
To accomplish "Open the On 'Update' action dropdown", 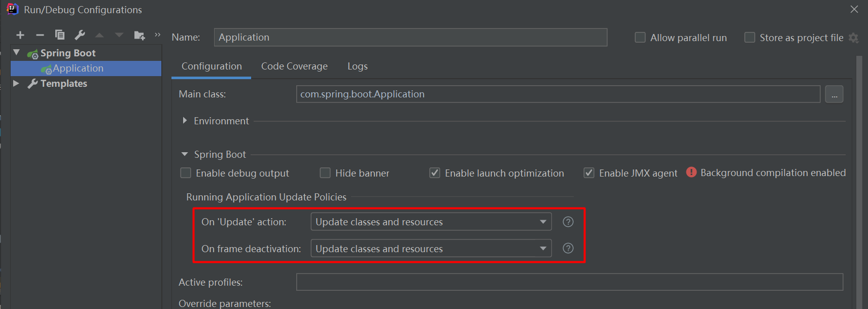I will [x=431, y=222].
